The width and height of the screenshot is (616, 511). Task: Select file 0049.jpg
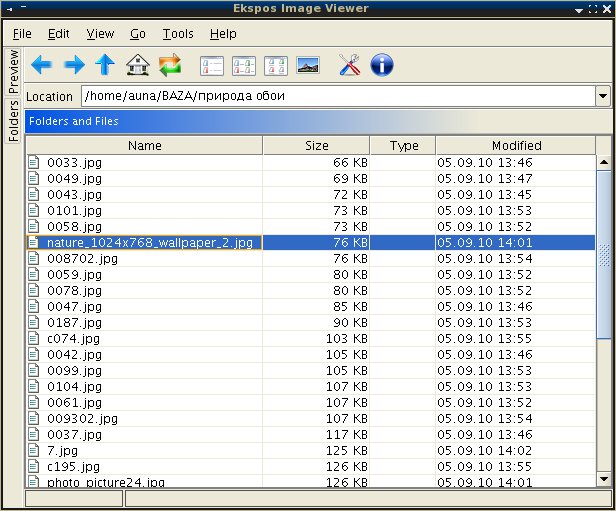point(74,178)
